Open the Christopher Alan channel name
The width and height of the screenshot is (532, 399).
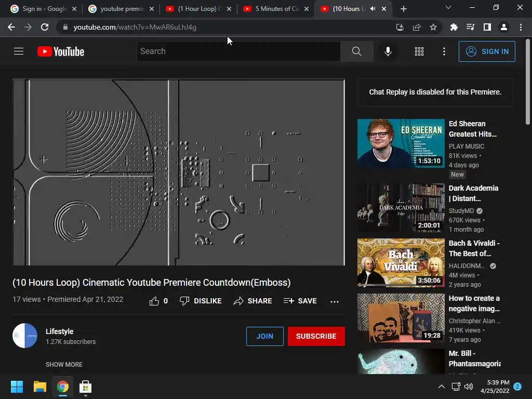[474, 321]
